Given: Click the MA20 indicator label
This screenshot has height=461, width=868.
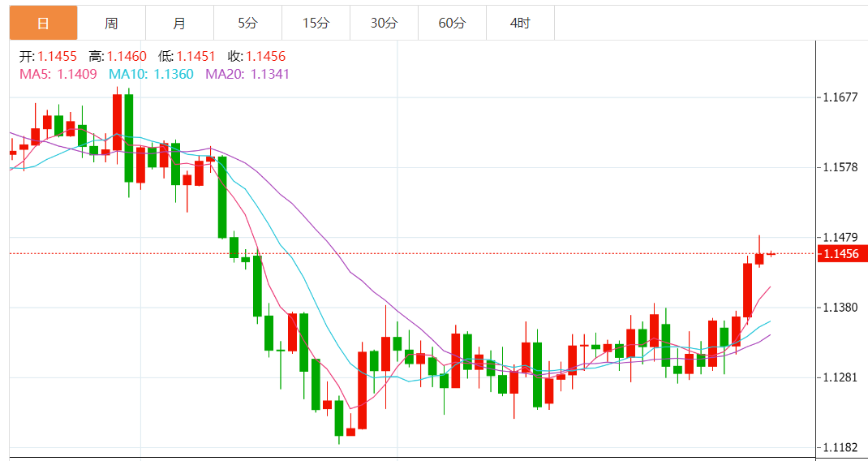Looking at the screenshot, I should [x=247, y=74].
